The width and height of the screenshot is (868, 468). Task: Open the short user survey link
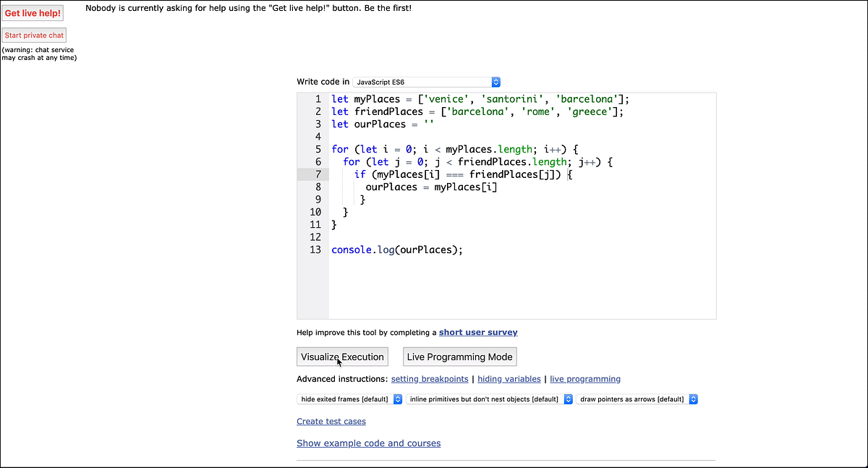click(478, 332)
